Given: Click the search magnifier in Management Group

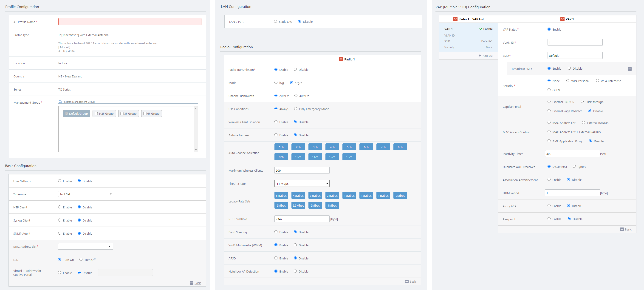Looking at the screenshot, I should [60, 102].
